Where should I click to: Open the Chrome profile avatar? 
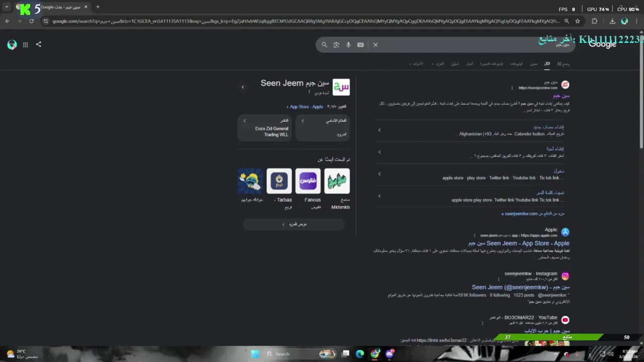[x=624, y=21]
